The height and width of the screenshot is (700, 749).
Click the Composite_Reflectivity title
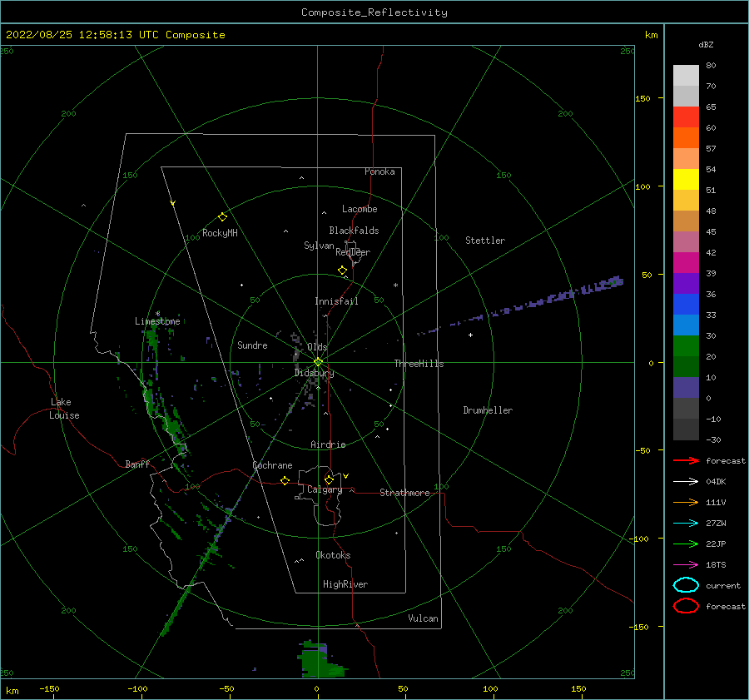click(x=374, y=12)
